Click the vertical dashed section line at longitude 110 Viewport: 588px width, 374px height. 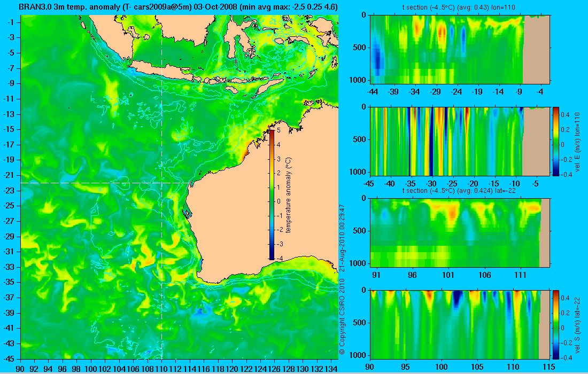point(161,187)
